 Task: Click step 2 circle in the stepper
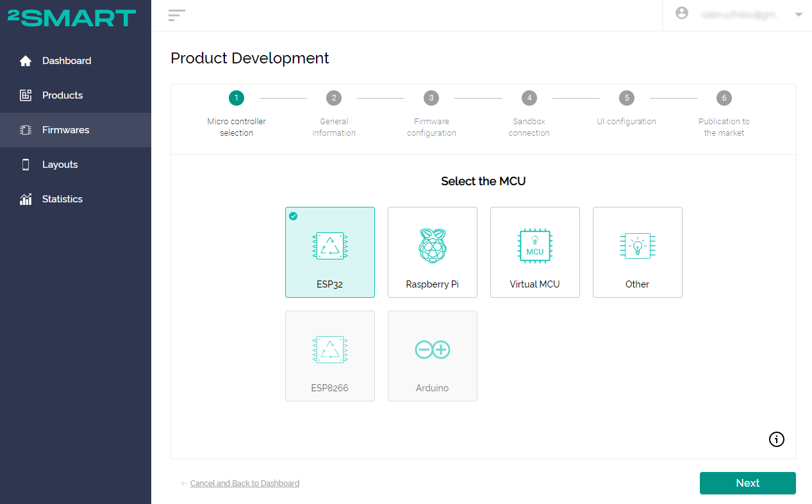pos(333,98)
